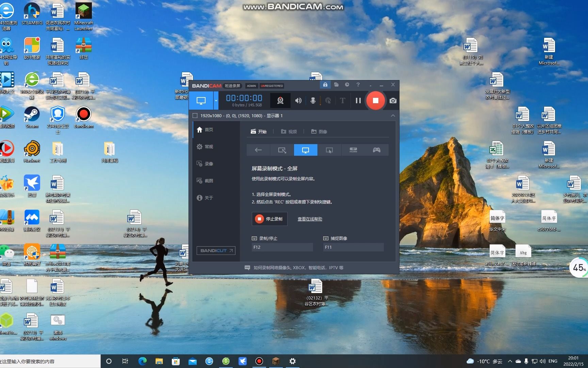Image resolution: width=588 pixels, height=368 pixels.
Task: Toggle the speaker sound recording icon
Action: coord(298,101)
